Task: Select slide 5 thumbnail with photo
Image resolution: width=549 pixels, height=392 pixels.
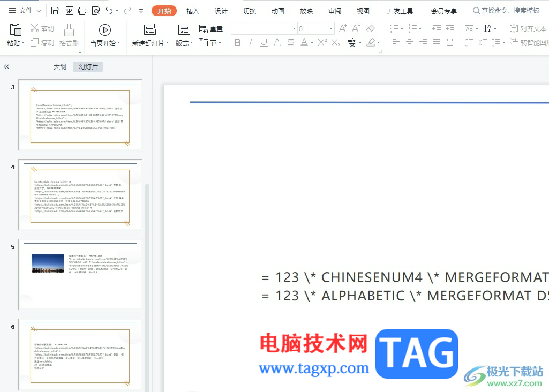Action: point(80,274)
